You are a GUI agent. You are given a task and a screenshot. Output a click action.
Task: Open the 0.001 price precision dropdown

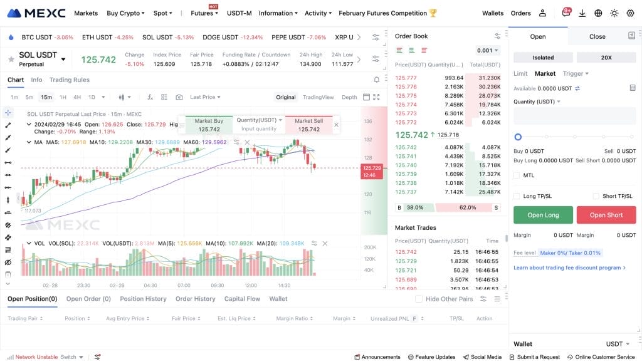488,51
